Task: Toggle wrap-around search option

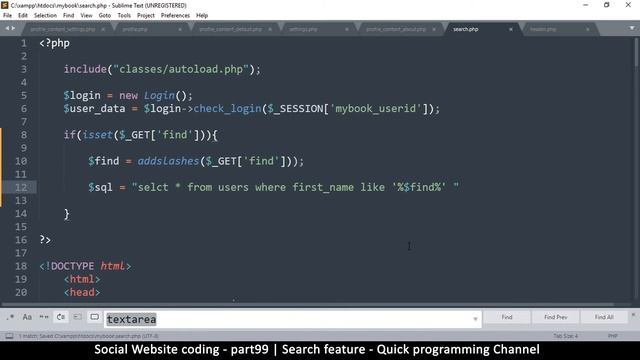Action: click(x=61, y=317)
